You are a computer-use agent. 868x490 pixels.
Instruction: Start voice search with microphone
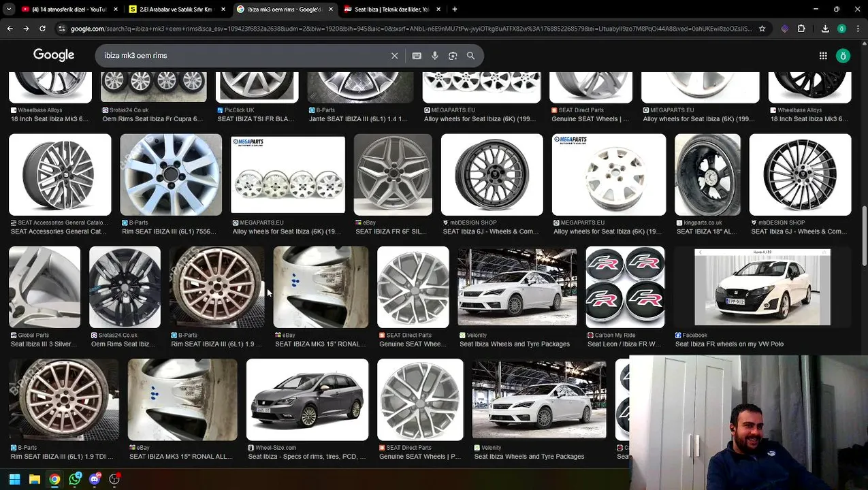coord(435,56)
